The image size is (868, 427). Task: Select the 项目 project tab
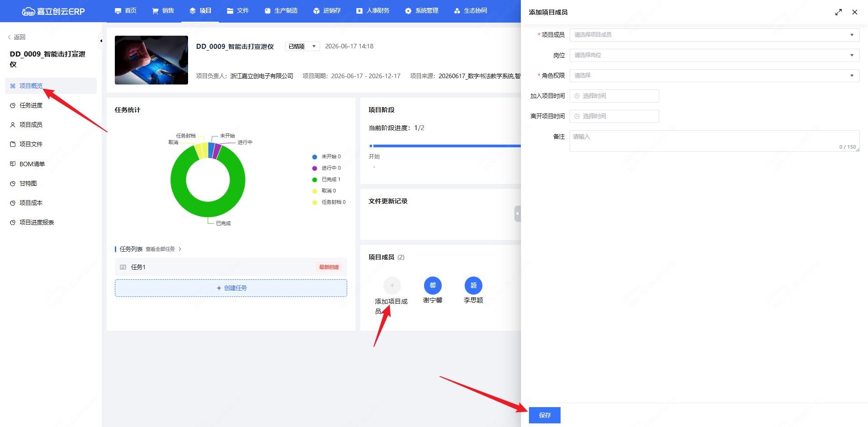pyautogui.click(x=200, y=11)
